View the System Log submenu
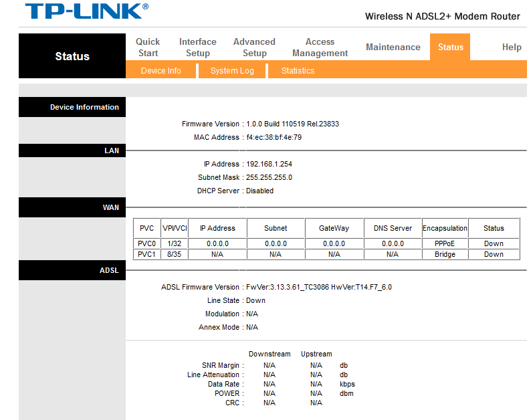The height and width of the screenshot is (420, 529). coord(232,71)
